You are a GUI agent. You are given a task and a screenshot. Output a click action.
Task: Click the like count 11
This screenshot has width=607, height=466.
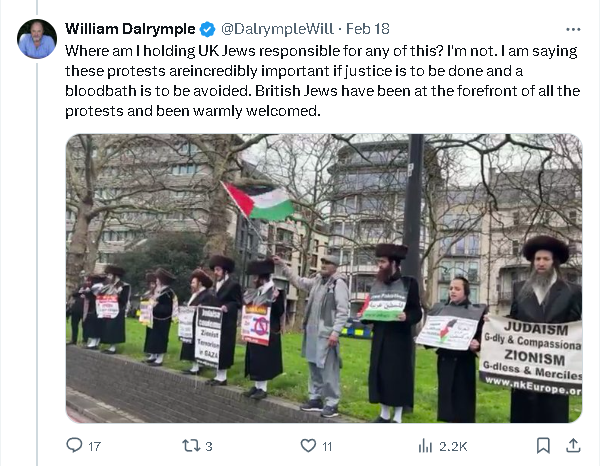click(x=326, y=446)
